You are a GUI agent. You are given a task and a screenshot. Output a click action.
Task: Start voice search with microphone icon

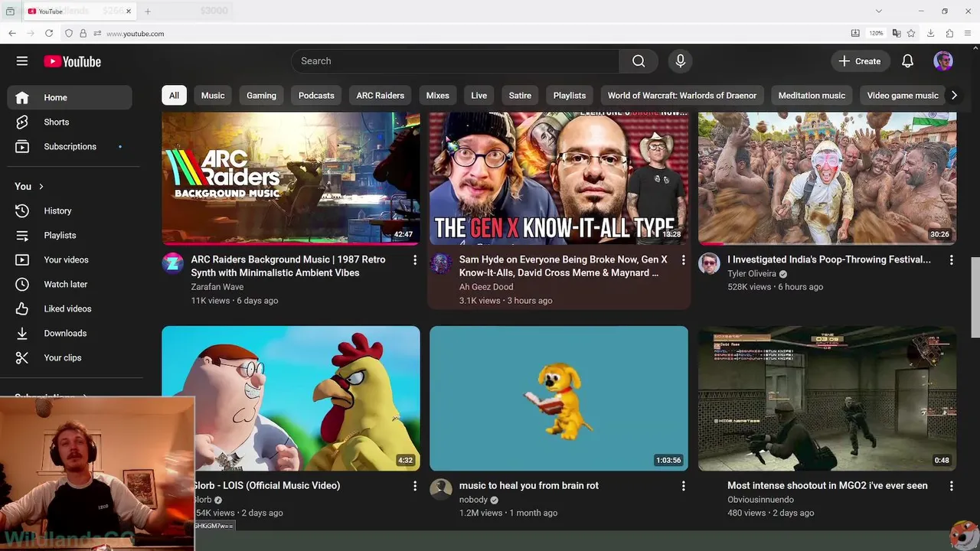[680, 61]
